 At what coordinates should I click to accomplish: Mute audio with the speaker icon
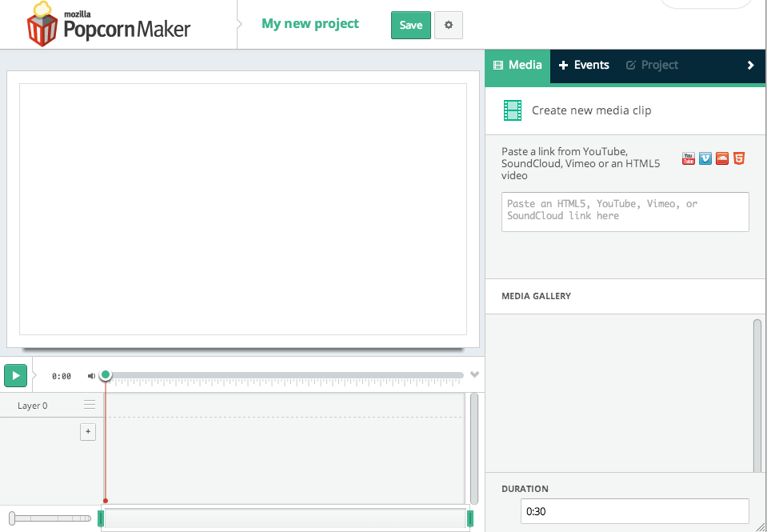91,376
